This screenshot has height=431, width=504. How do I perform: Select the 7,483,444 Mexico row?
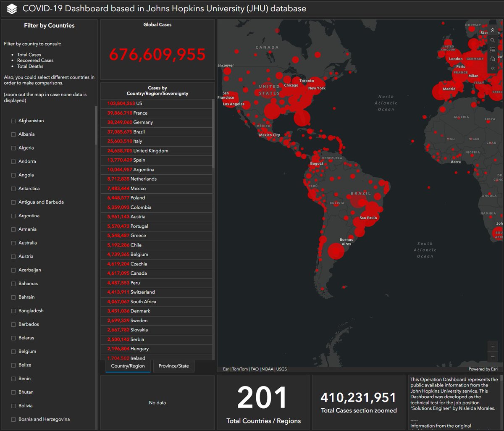click(156, 189)
